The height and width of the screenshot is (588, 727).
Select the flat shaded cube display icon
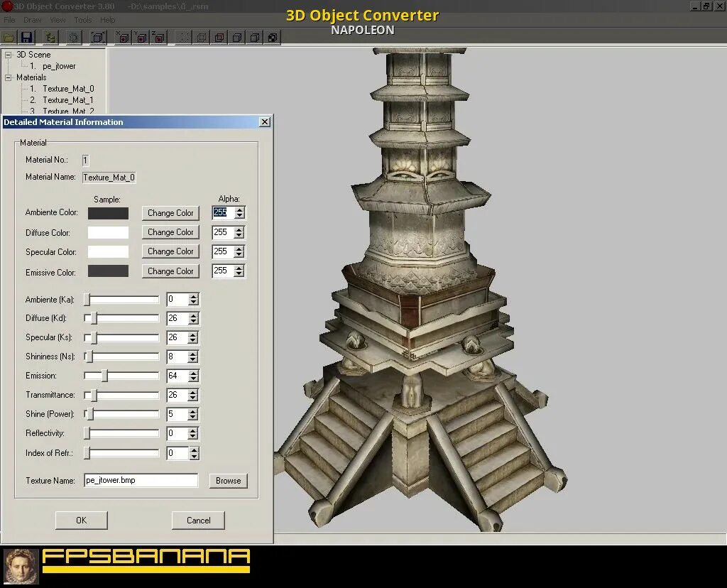click(237, 38)
